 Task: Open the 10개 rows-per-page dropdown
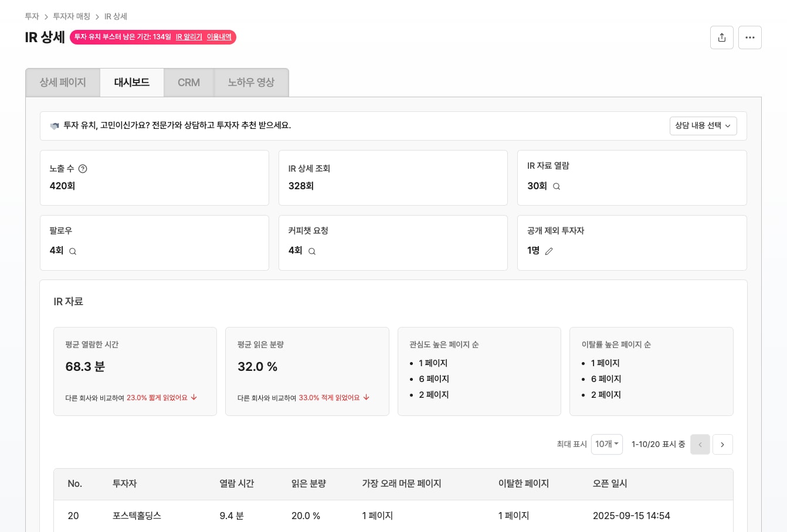[607, 444]
